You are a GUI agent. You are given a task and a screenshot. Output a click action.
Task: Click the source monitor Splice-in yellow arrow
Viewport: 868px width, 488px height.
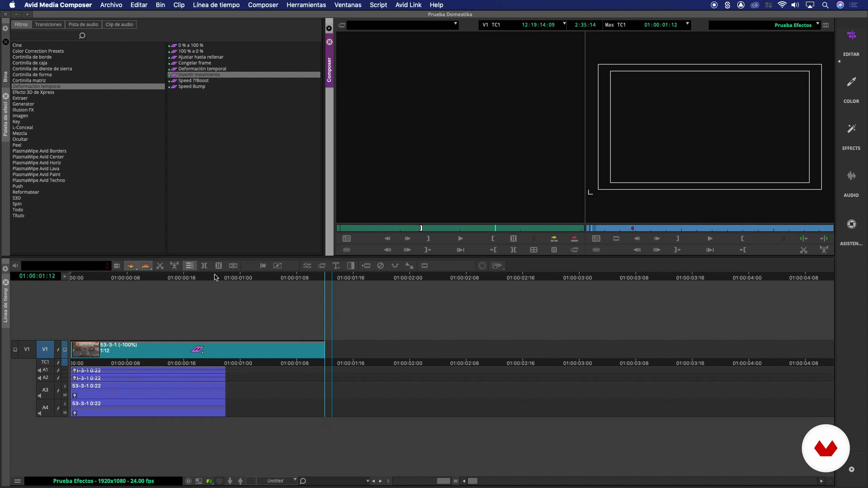point(554,239)
